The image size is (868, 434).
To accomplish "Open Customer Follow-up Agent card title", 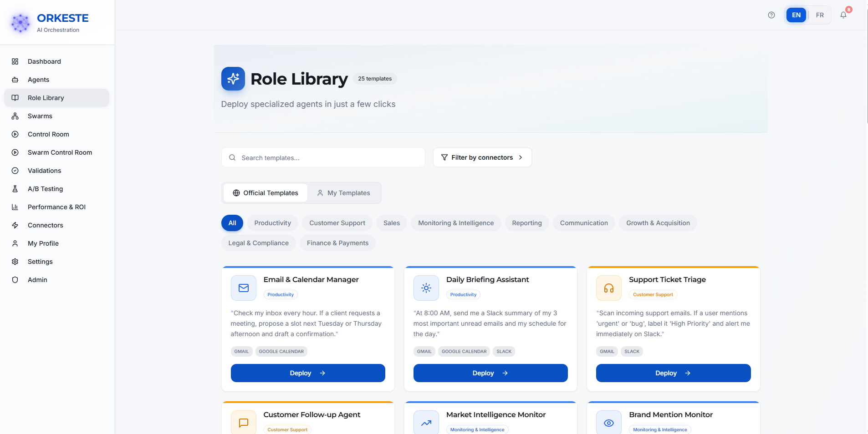I will 311,414.
